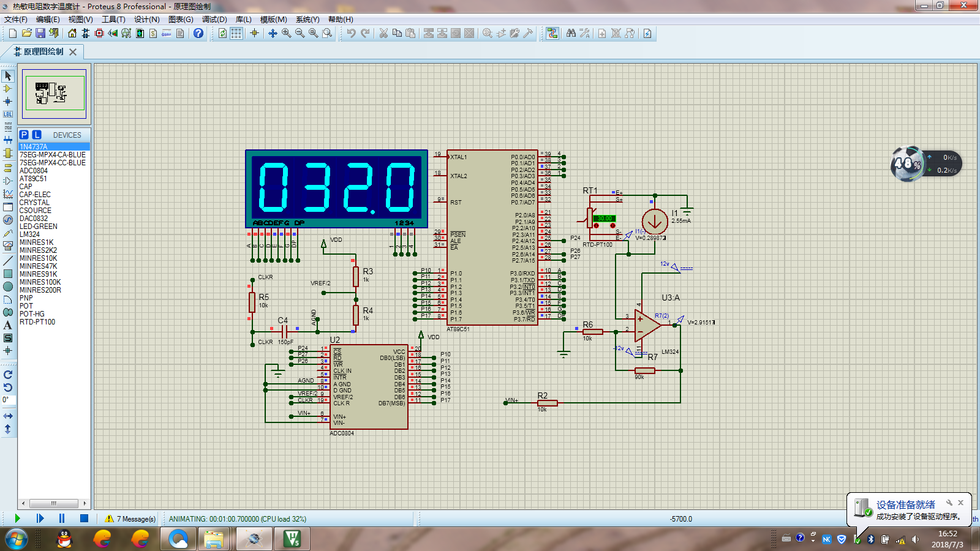Screen dimensions: 980x551
Task: Choose the 2D graphics line tool
Action: [x=8, y=261]
